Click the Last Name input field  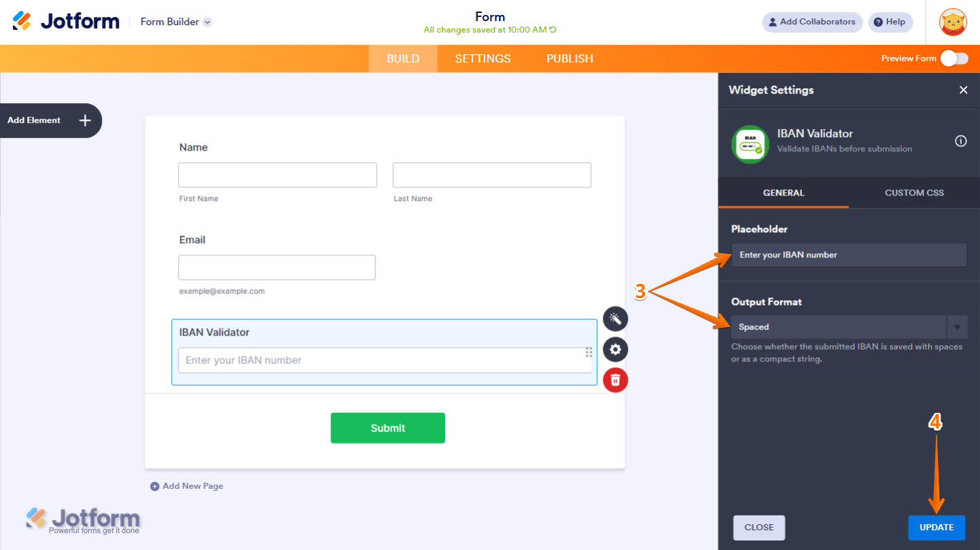point(492,175)
